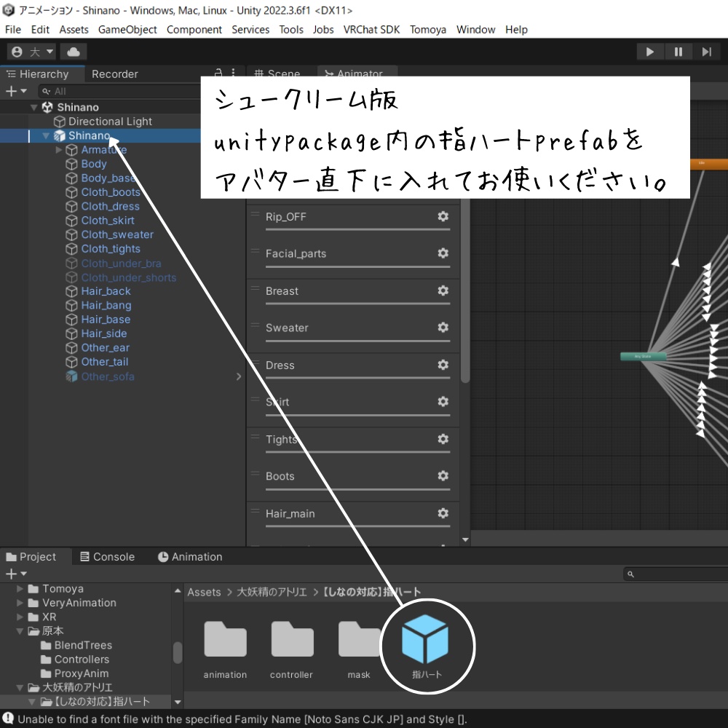The height and width of the screenshot is (728, 728).
Task: Expand the Tomoya folder in Project
Action: click(x=20, y=589)
